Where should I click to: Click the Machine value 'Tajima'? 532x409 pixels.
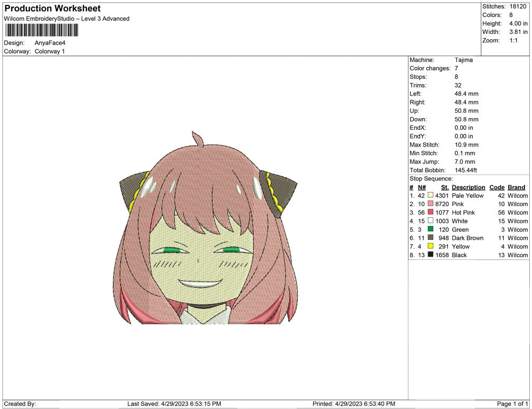pos(463,60)
